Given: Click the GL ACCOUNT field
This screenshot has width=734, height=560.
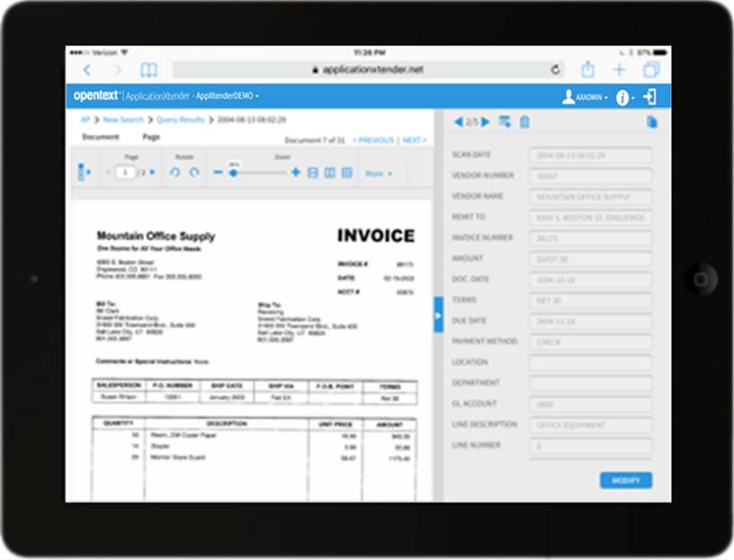Looking at the screenshot, I should coord(591,404).
